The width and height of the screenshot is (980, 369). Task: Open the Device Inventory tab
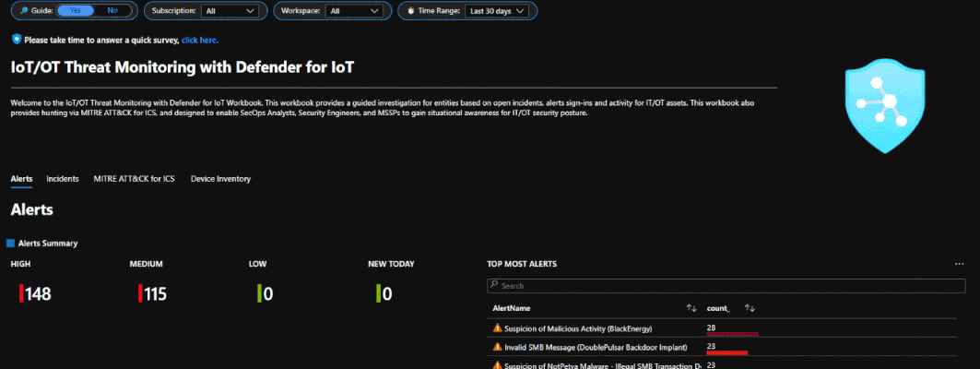[x=220, y=179]
